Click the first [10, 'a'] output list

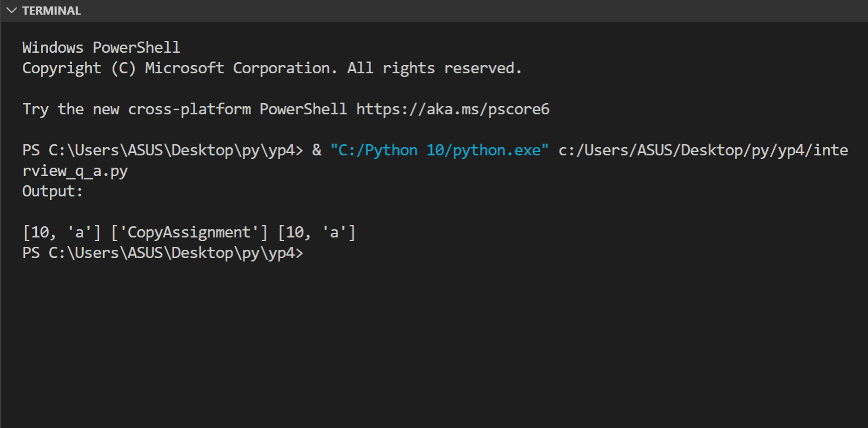(62, 233)
